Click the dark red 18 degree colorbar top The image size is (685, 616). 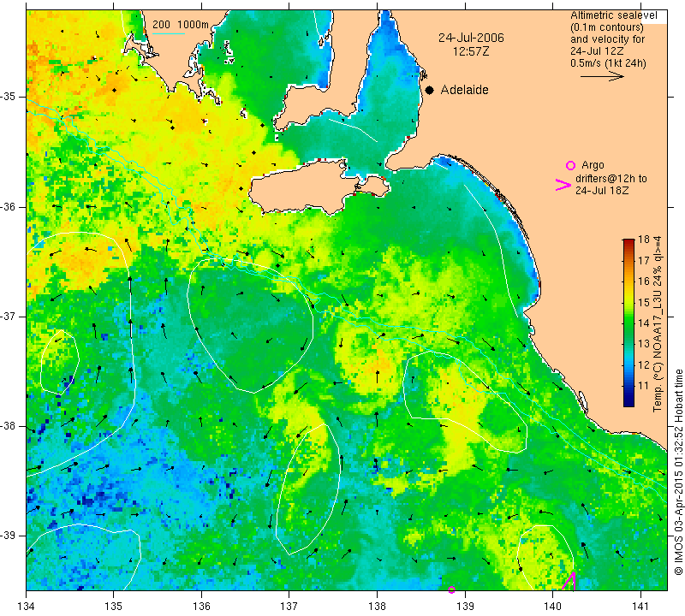click(628, 241)
